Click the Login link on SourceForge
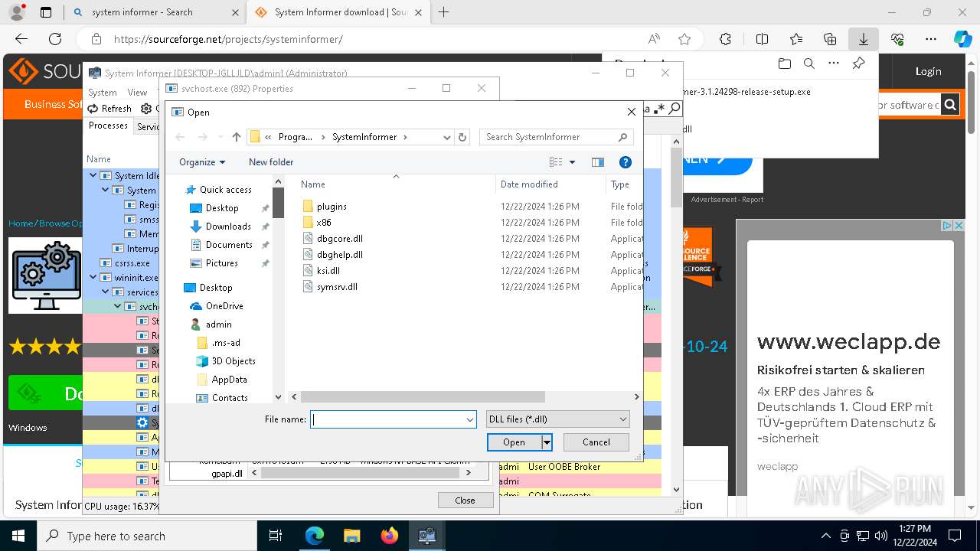 (928, 71)
